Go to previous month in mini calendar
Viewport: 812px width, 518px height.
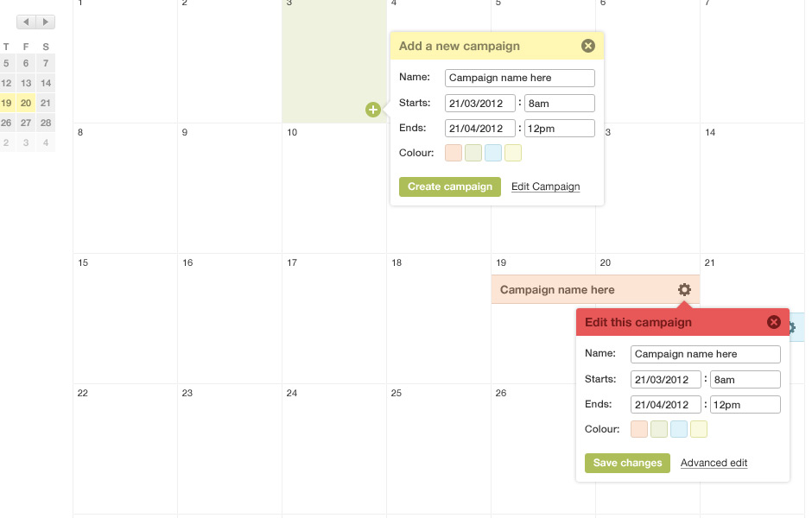(27, 22)
